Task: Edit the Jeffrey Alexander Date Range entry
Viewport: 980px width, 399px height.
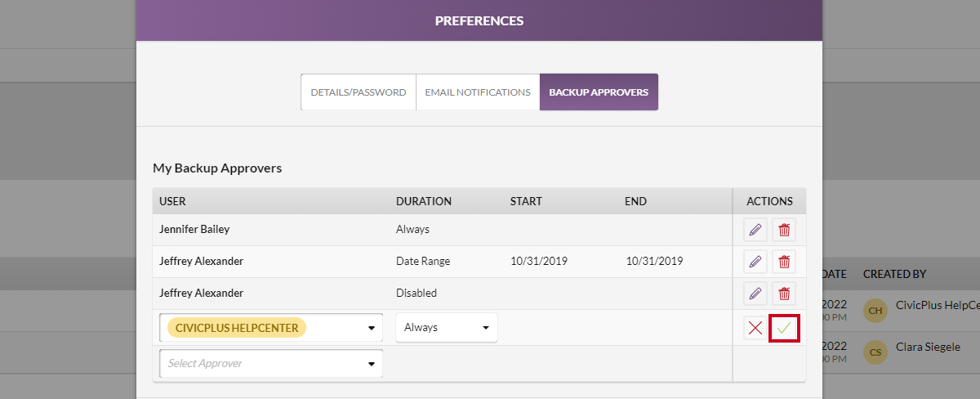Action: click(x=755, y=262)
